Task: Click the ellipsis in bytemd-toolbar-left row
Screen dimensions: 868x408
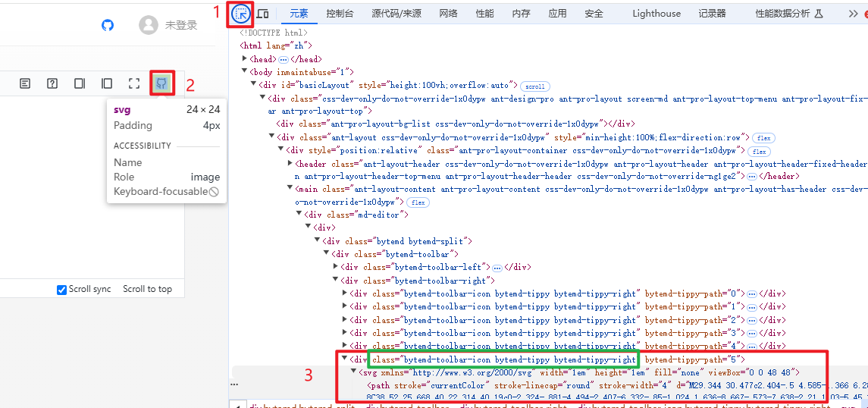Action: (x=497, y=268)
